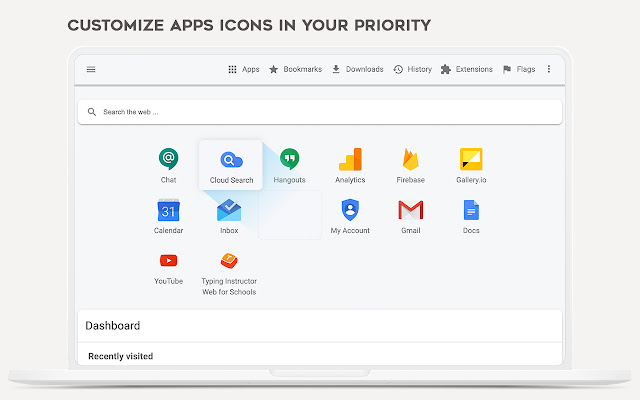
Task: Click the Flags flag icon
Action: pyautogui.click(x=507, y=69)
